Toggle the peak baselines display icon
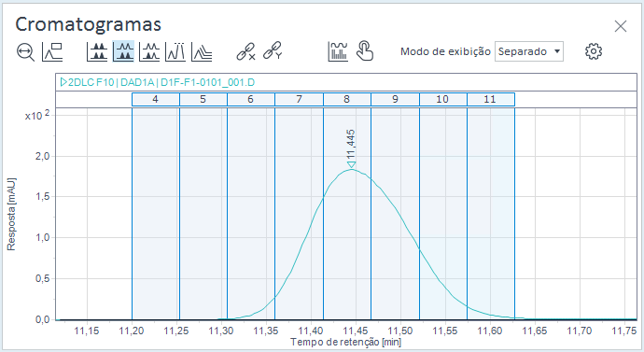This screenshot has width=644, height=352. tap(149, 51)
